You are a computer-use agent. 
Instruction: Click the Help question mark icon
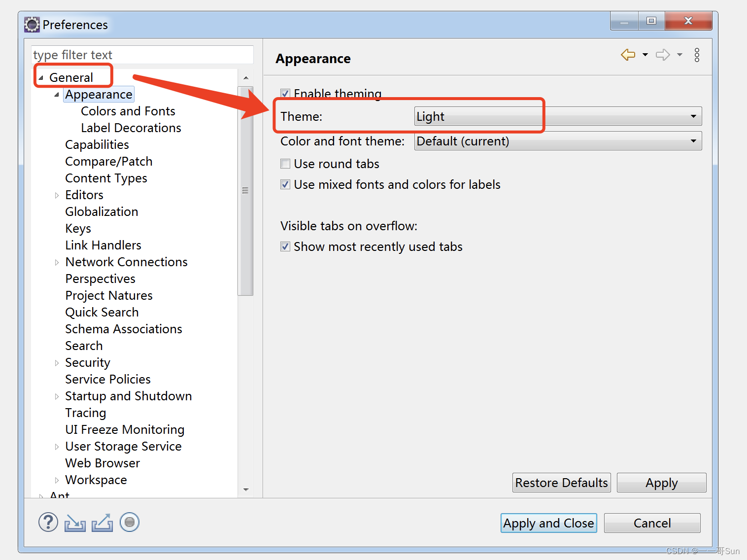click(x=48, y=522)
